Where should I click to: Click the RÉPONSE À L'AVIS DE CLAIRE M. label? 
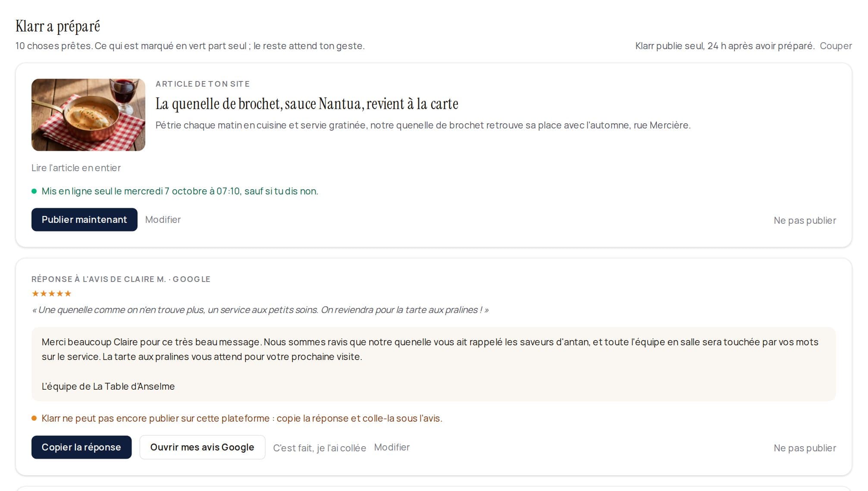(121, 279)
